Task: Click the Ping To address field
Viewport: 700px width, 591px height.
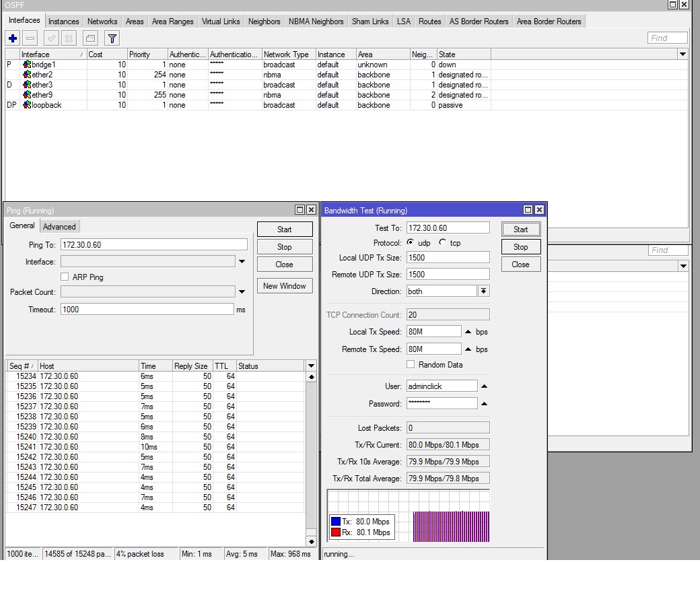Action: (153, 245)
